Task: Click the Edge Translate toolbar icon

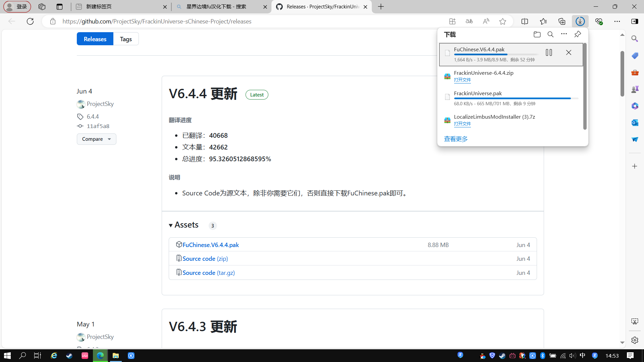Action: pyautogui.click(x=470, y=21)
